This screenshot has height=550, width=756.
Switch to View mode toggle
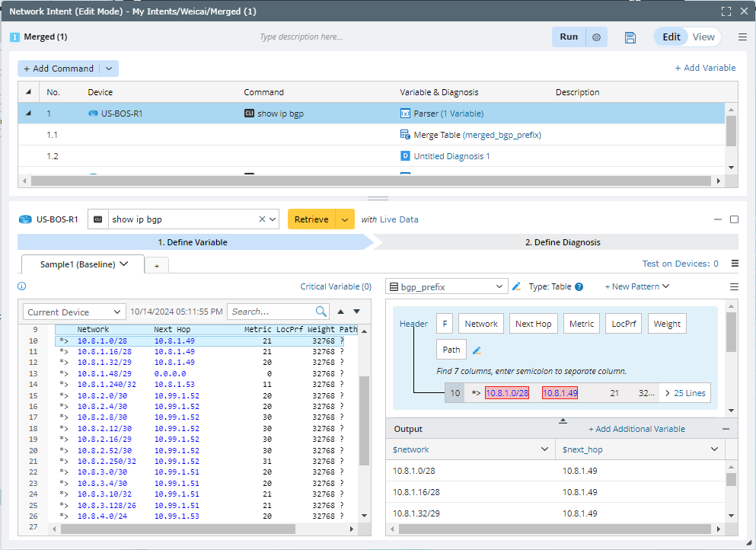click(703, 37)
